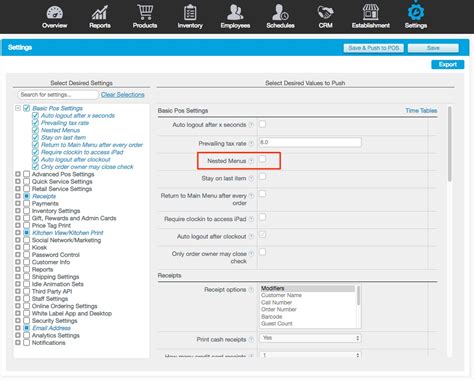Click the Search for settings field
Viewport: 474px width, 380px height.
click(x=58, y=95)
